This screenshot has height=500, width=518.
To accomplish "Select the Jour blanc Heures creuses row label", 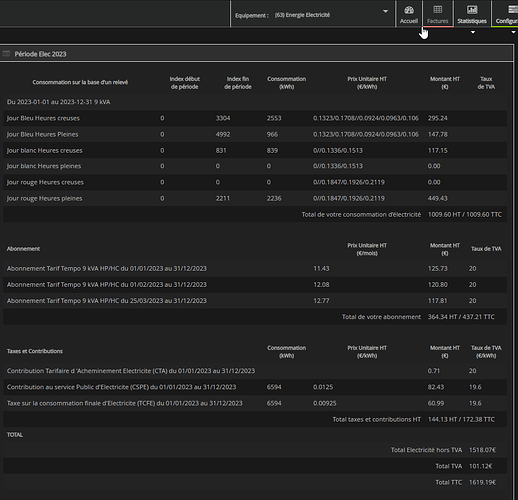I will point(44,150).
